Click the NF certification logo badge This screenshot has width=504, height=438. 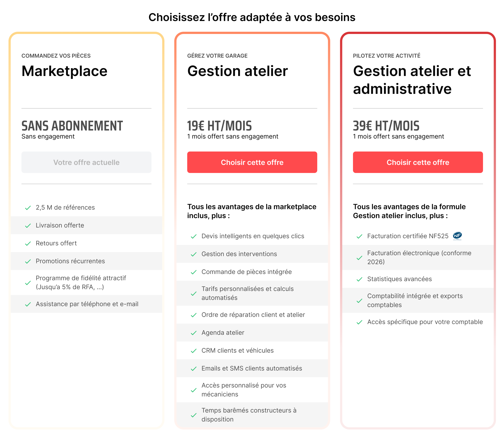coord(457,236)
